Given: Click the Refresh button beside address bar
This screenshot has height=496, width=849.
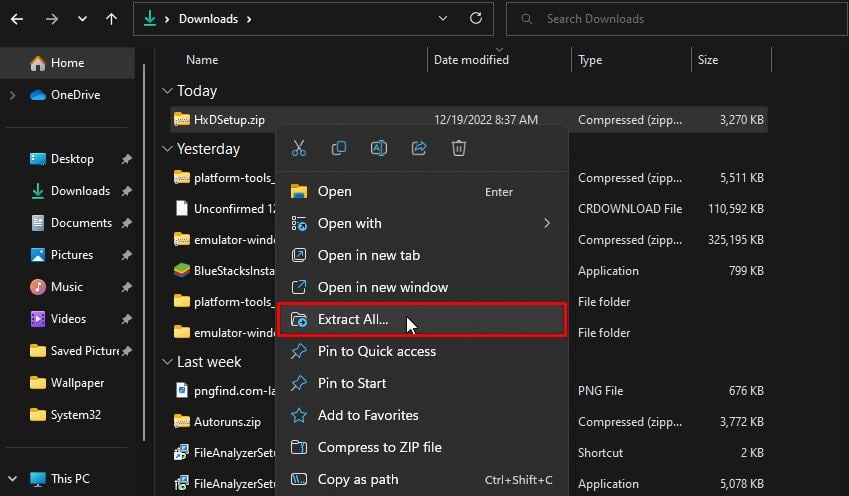Looking at the screenshot, I should point(476,18).
